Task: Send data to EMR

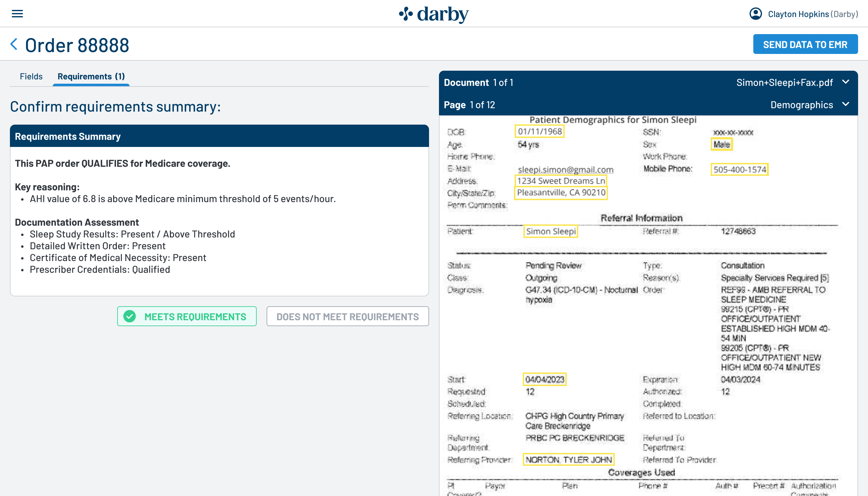Action: click(805, 44)
